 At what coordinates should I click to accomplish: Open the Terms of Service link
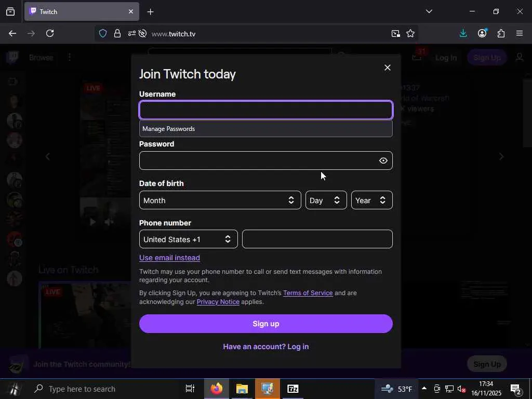(308, 293)
